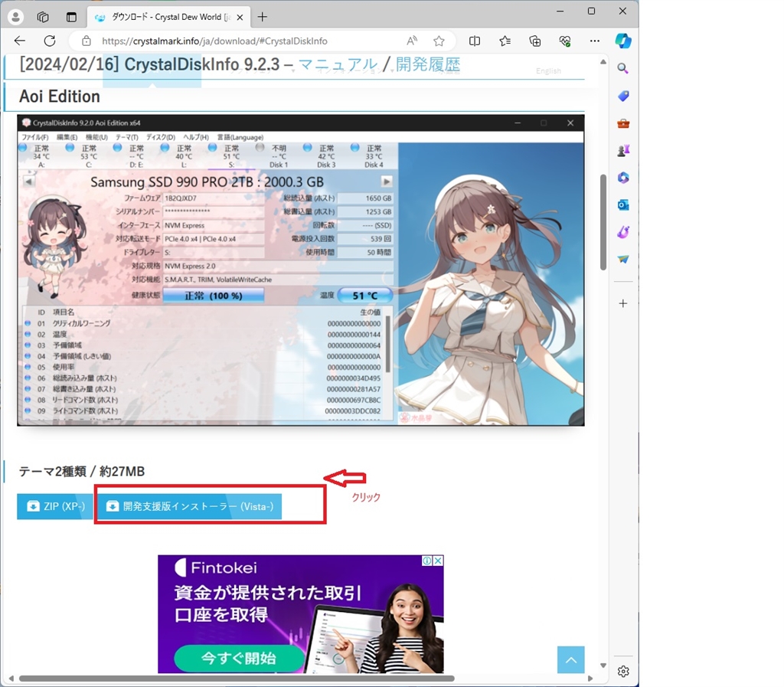Click the vertical page scrollbar thumb
Viewport: 784px width, 687px height.
pyautogui.click(x=603, y=223)
